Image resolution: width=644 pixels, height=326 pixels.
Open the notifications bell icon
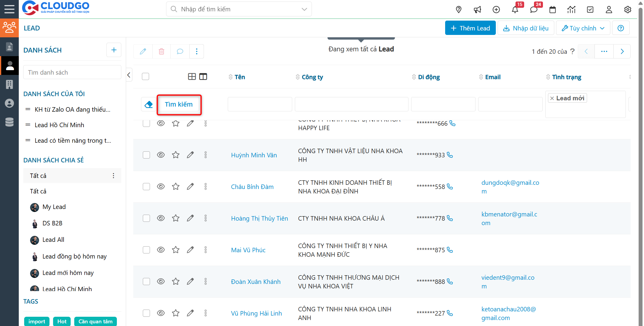(x=515, y=10)
